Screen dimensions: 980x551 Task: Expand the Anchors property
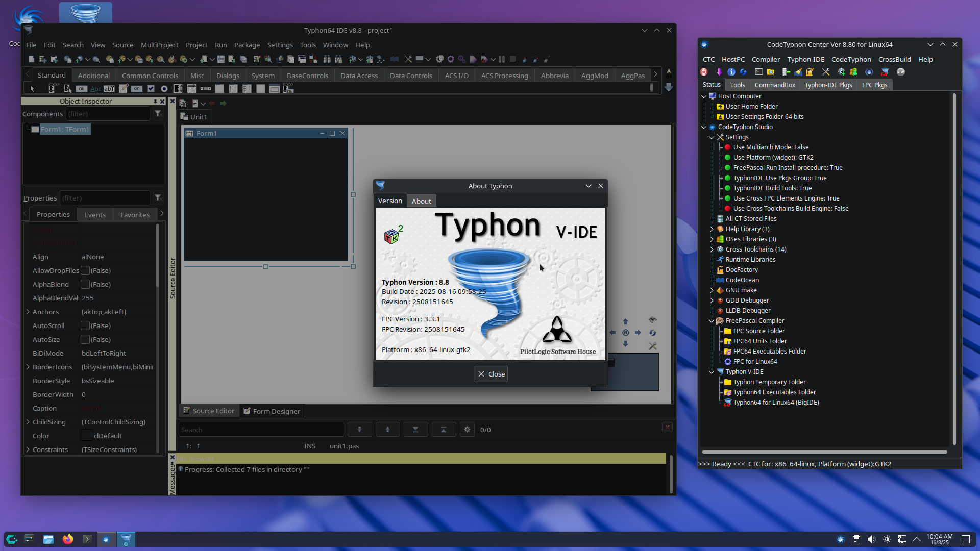[28, 312]
